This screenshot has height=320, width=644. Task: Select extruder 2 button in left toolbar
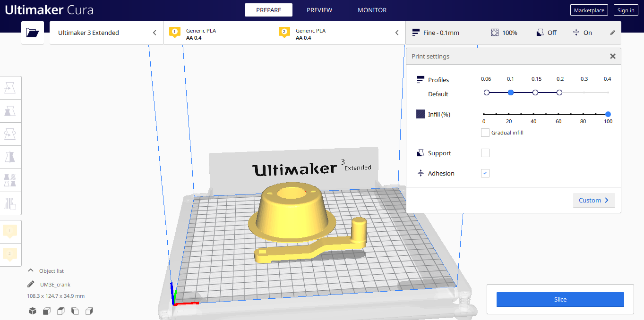(x=10, y=254)
